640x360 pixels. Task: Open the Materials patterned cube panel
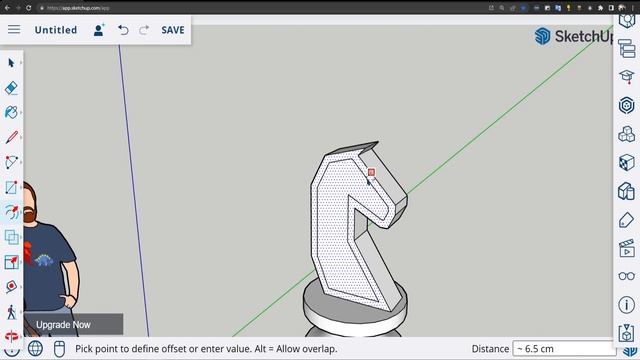tap(627, 162)
